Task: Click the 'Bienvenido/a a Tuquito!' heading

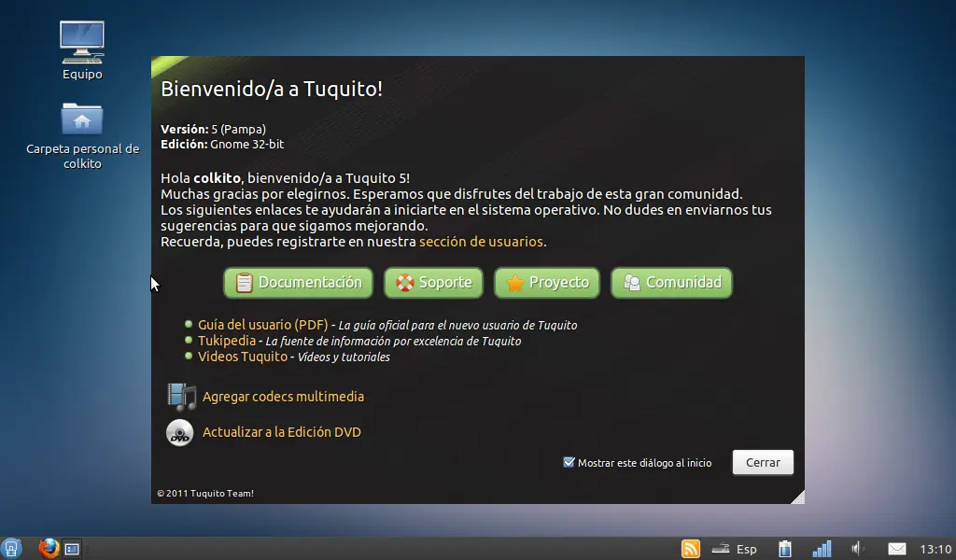Action: (x=272, y=89)
